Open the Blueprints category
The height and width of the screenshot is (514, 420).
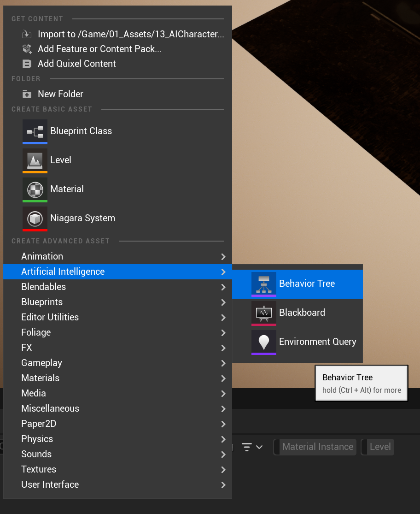117,302
